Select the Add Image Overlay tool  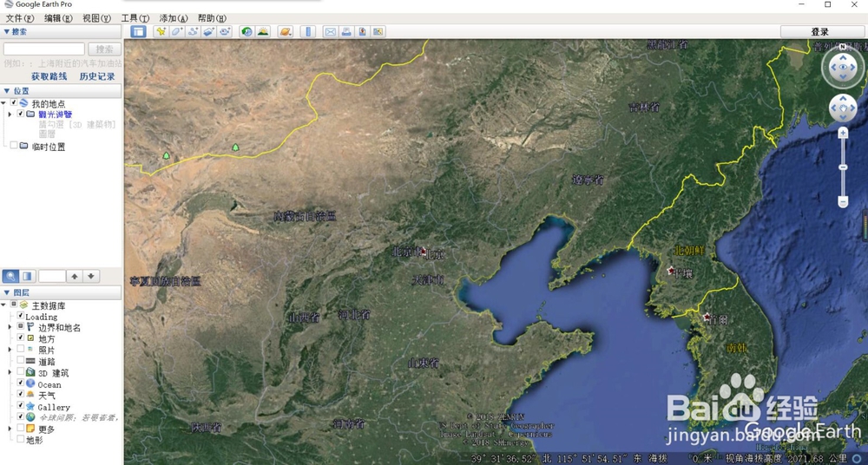(x=208, y=31)
